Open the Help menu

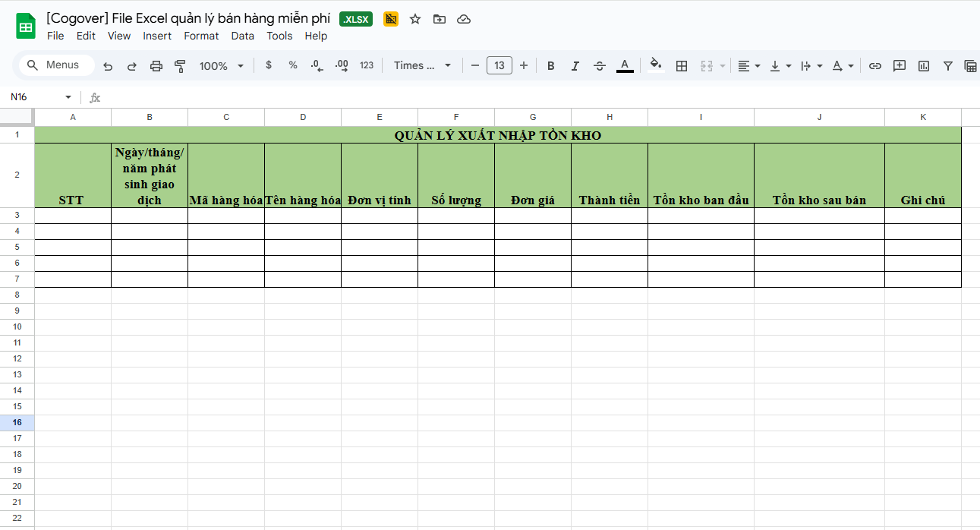316,36
